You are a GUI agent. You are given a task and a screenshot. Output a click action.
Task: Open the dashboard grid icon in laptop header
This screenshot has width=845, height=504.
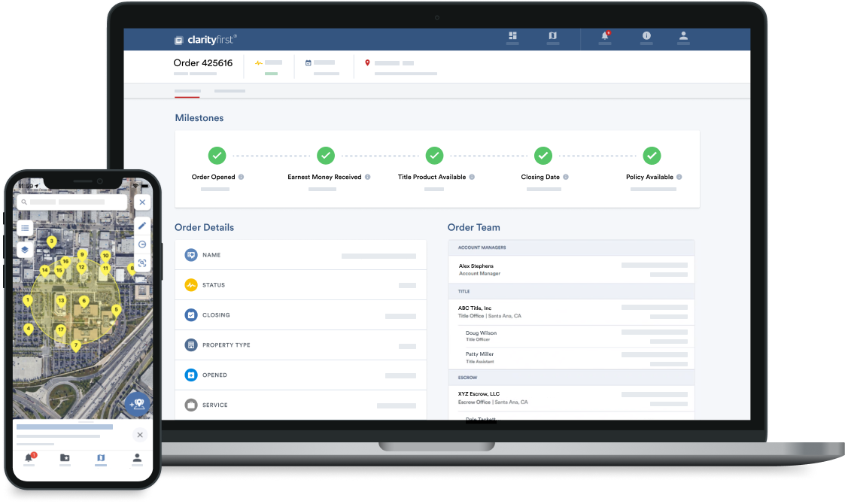click(x=513, y=36)
